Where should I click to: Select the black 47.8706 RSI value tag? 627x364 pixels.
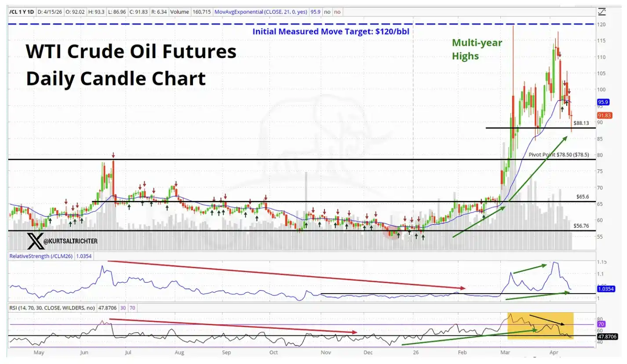point(608,335)
